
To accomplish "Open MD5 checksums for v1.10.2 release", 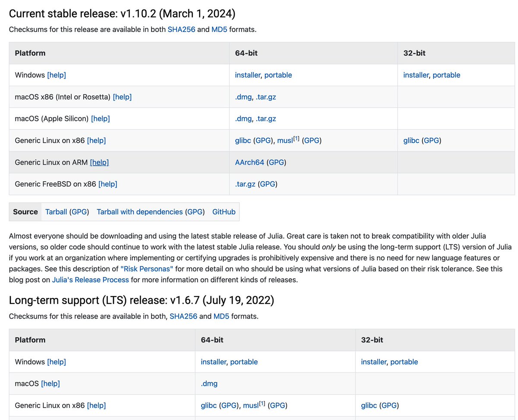I will [220, 29].
